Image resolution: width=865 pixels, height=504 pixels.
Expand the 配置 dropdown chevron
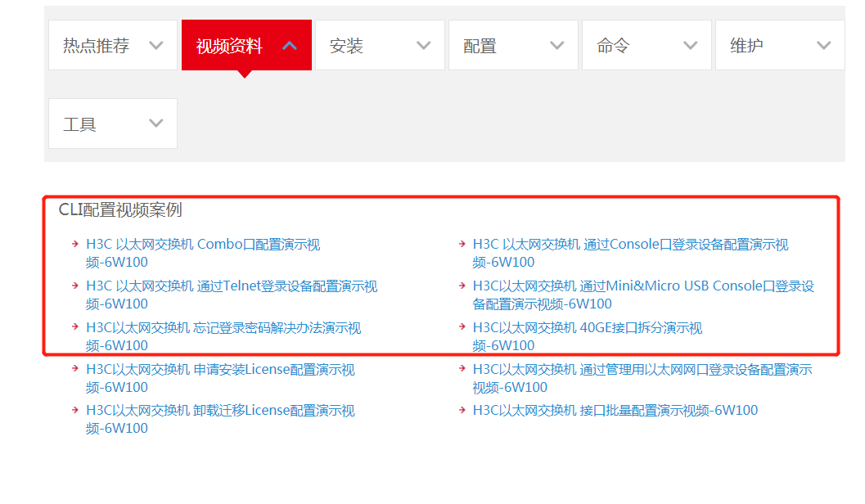click(x=557, y=46)
